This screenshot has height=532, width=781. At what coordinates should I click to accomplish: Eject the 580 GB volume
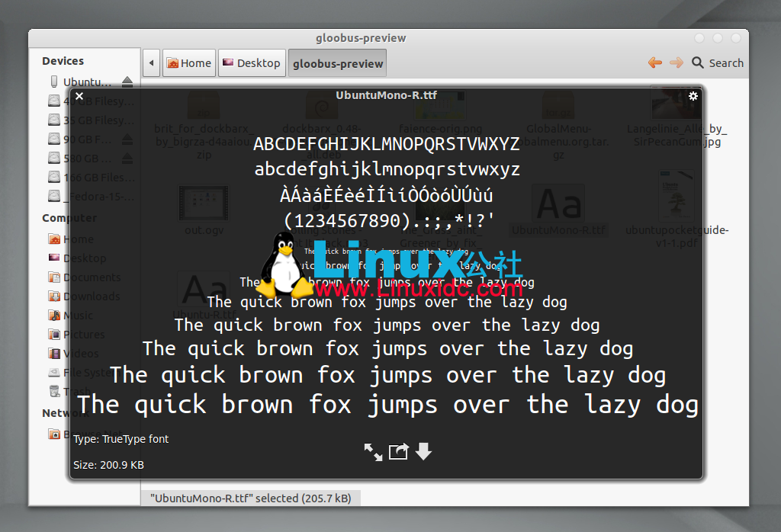coord(127,158)
